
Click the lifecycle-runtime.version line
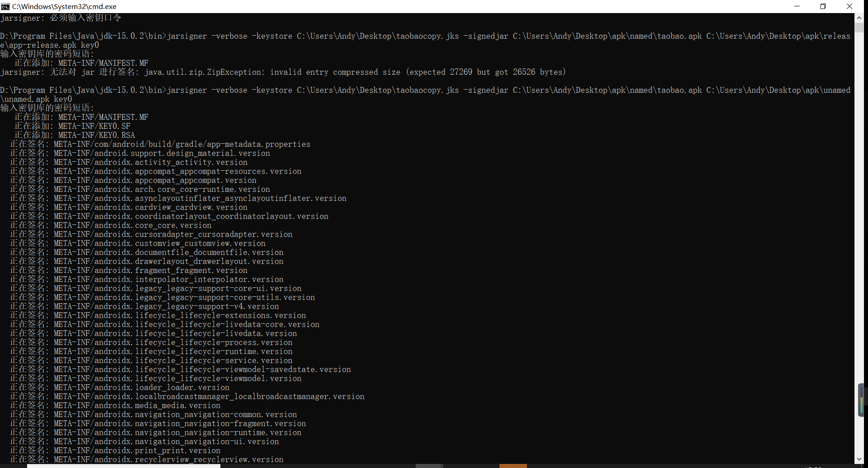coord(151,351)
